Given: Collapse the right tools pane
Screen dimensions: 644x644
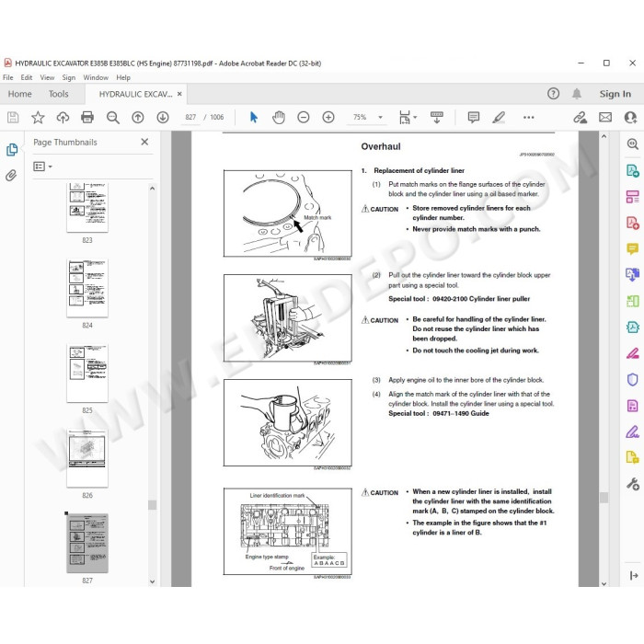Looking at the screenshot, I should click(x=634, y=575).
